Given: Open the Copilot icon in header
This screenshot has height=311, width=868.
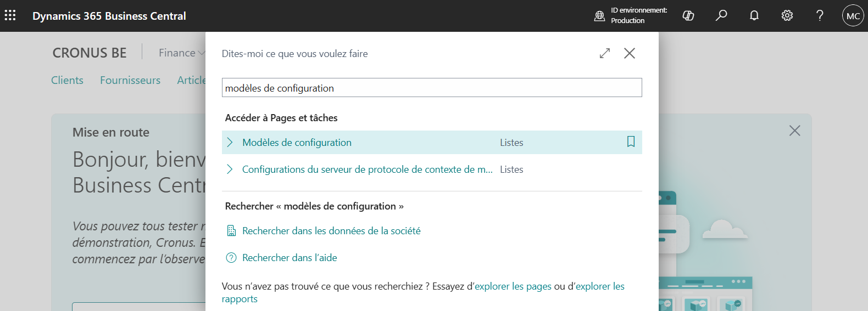Looking at the screenshot, I should [x=688, y=15].
